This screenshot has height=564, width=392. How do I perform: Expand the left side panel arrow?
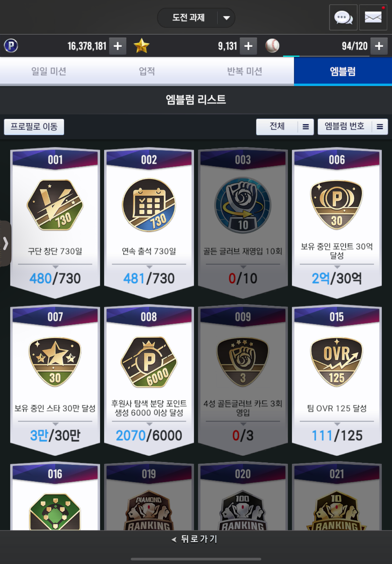point(5,243)
